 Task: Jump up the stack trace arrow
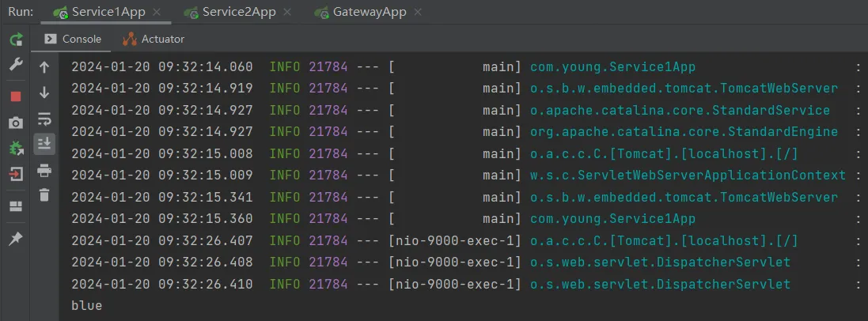coord(44,68)
